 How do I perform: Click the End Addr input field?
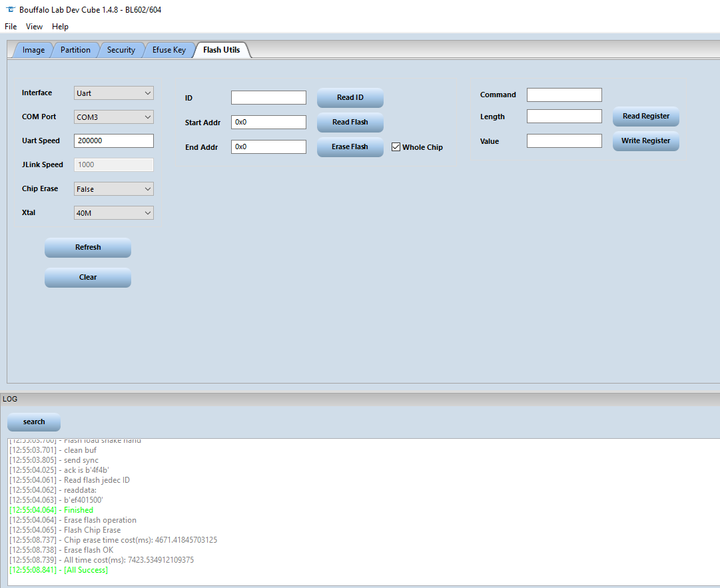click(x=268, y=147)
